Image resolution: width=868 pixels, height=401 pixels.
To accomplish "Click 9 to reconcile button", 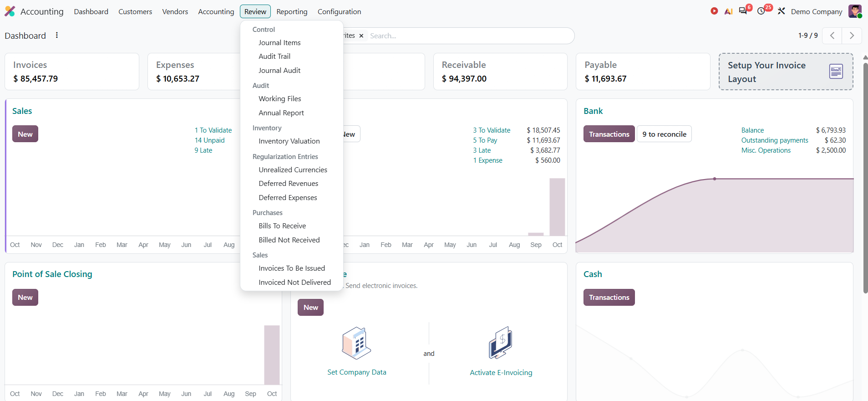I will click(664, 134).
